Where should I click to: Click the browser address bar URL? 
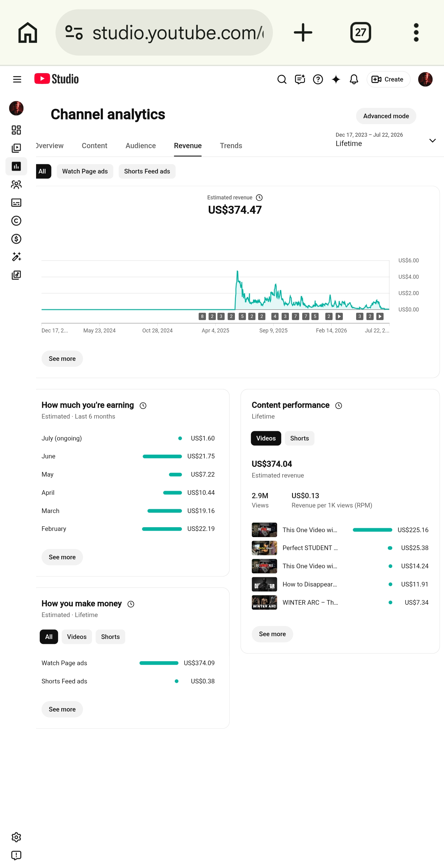[164, 33]
